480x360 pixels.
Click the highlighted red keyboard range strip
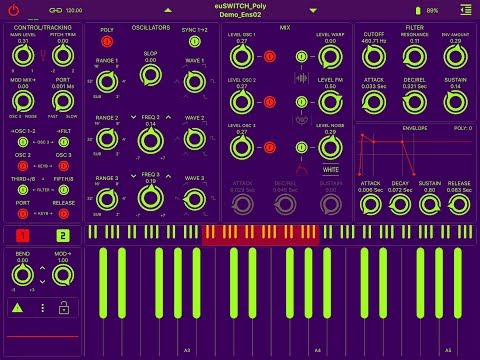click(x=261, y=234)
